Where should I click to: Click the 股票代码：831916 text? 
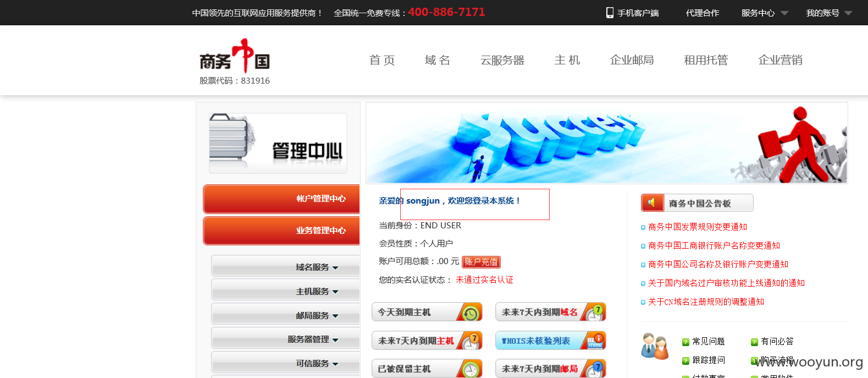235,81
